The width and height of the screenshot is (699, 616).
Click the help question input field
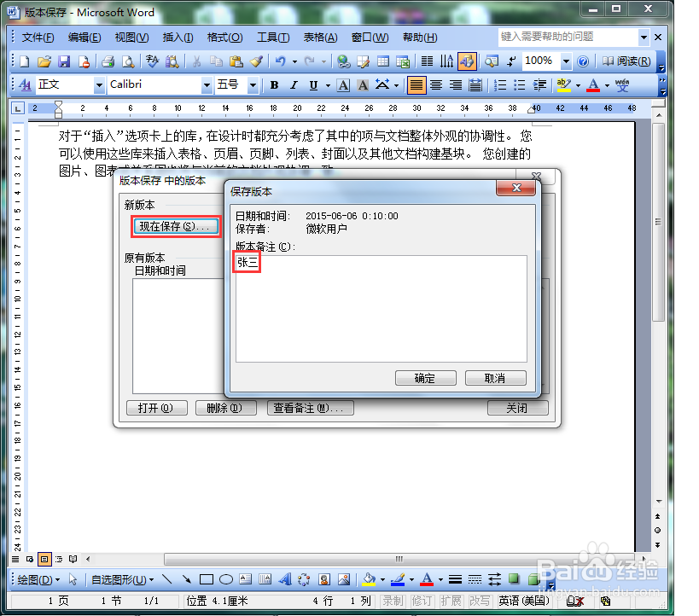[x=568, y=38]
